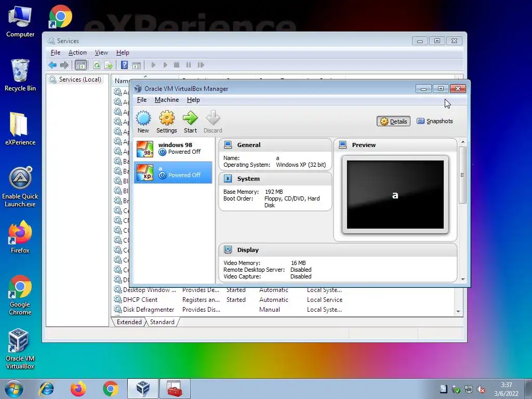Click the unlabeled Chrome icon atop desktop
This screenshot has width=532, height=399.
[60, 16]
